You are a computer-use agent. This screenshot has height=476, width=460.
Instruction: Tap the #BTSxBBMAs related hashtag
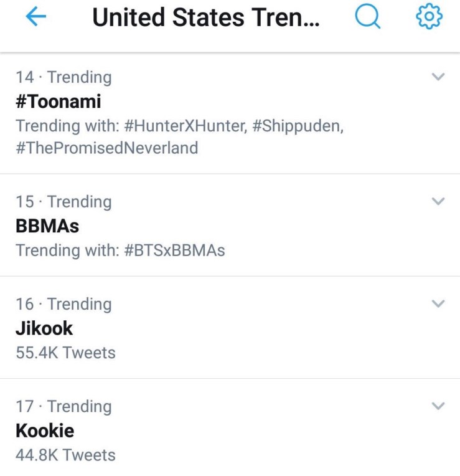tap(174, 250)
